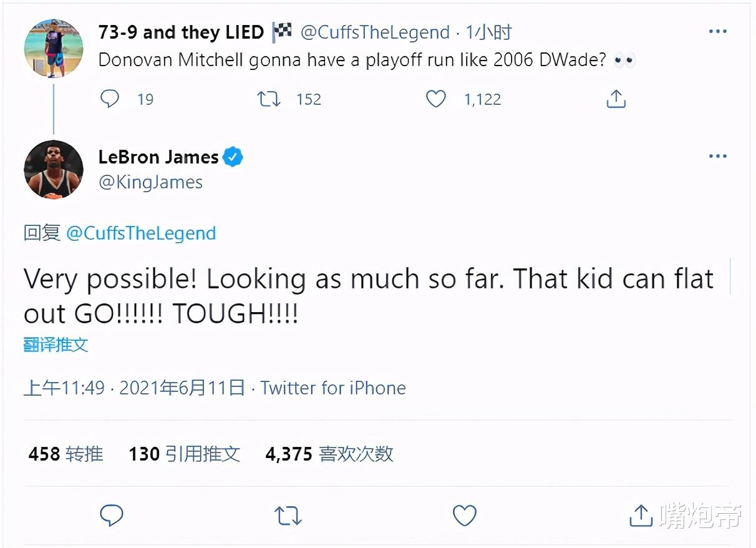This screenshot has width=756, height=548.
Task: Click LeBron James's profile avatar
Action: coord(53,169)
